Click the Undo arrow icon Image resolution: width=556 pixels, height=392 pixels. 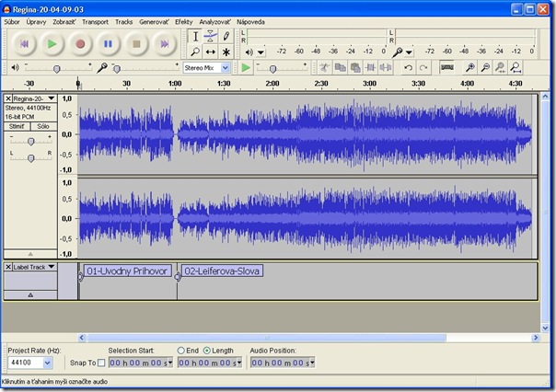coord(408,67)
